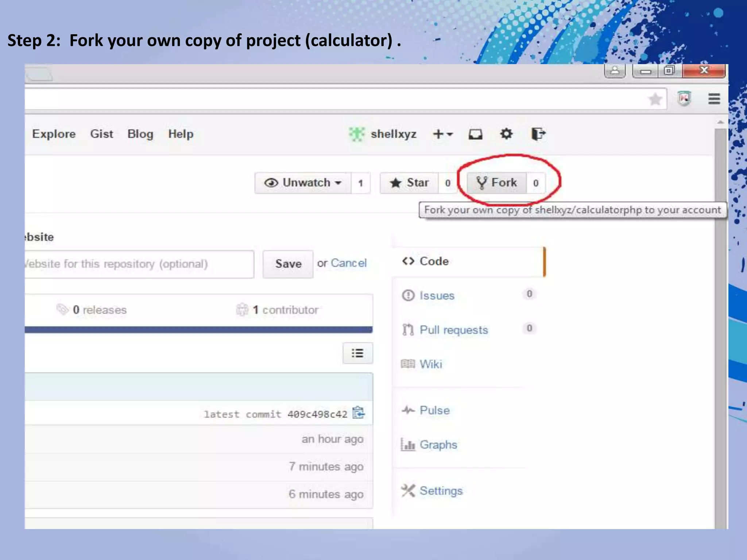
Task: Click the Issues exclamation icon
Action: pyautogui.click(x=408, y=295)
